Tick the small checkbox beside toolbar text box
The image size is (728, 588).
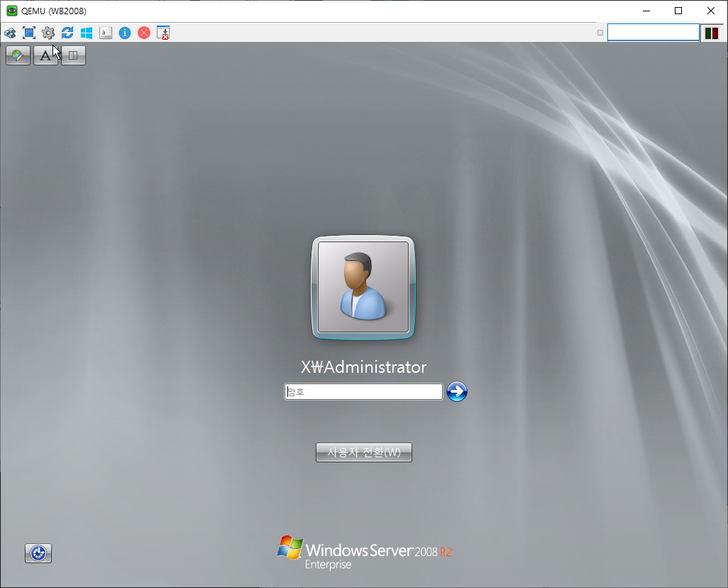tap(600, 33)
